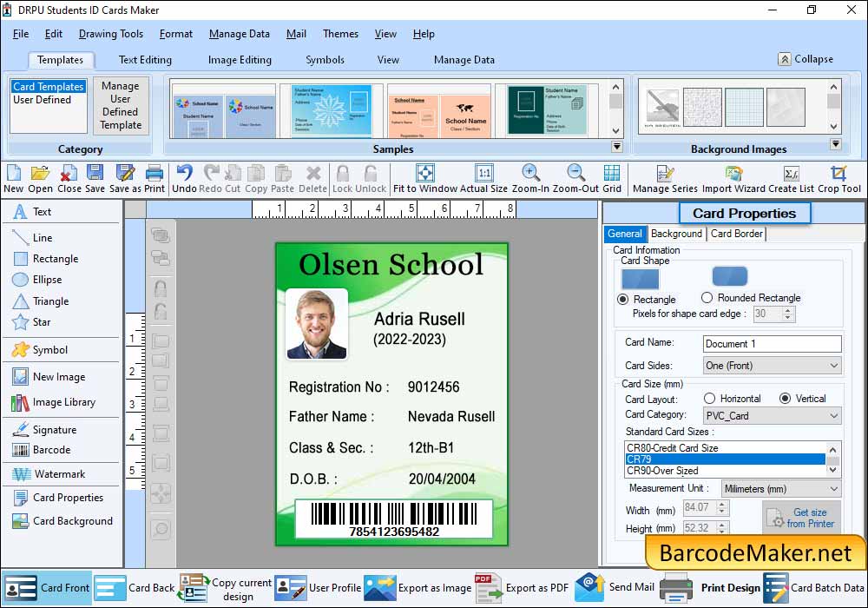Click the Card Name input field
Viewport: 868px width, 608px height.
tap(773, 343)
